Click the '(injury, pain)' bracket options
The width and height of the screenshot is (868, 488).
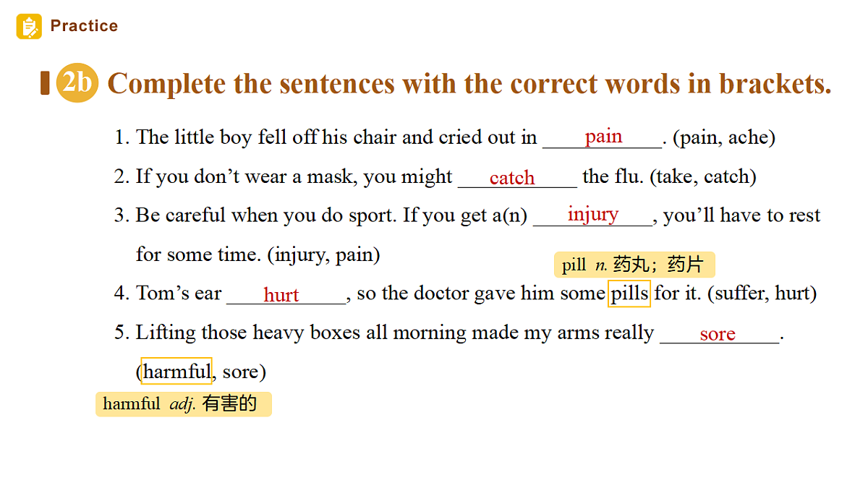[323, 254]
